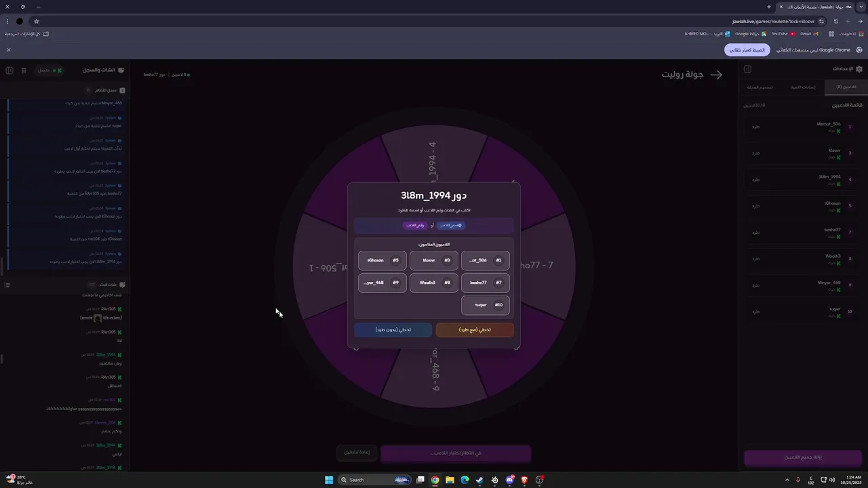Click the blue skip without kick button
The image size is (868, 488).
(x=393, y=329)
